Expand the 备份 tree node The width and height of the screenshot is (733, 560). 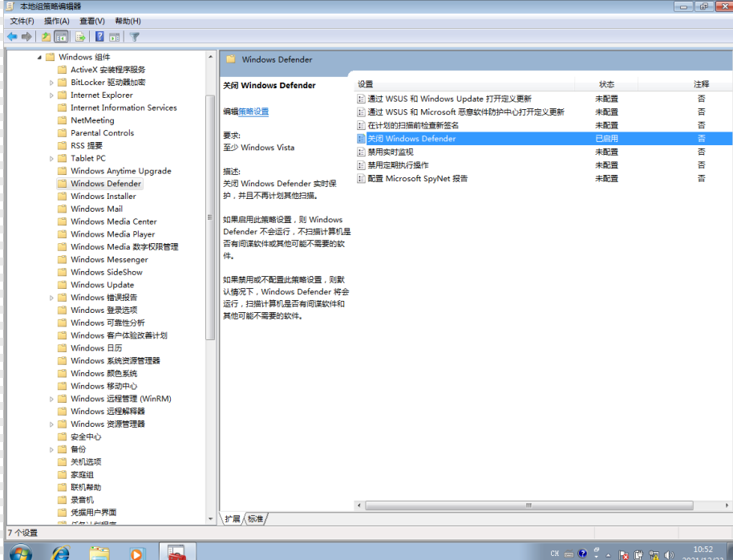click(51, 449)
